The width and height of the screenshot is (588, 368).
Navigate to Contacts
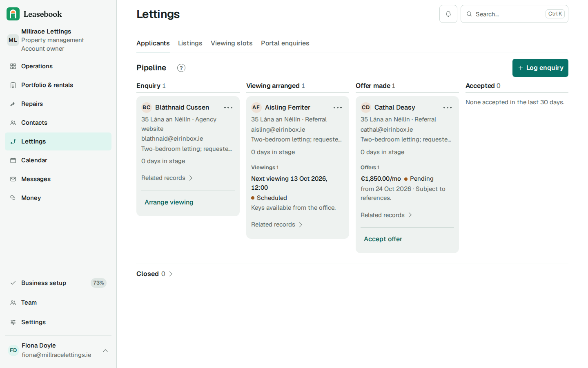click(58, 123)
